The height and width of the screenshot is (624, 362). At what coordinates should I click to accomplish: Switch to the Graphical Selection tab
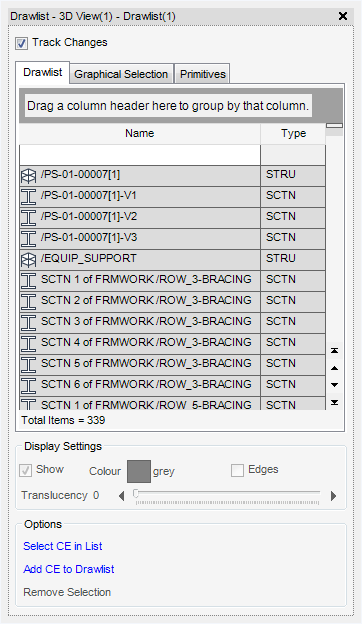[x=121, y=74]
